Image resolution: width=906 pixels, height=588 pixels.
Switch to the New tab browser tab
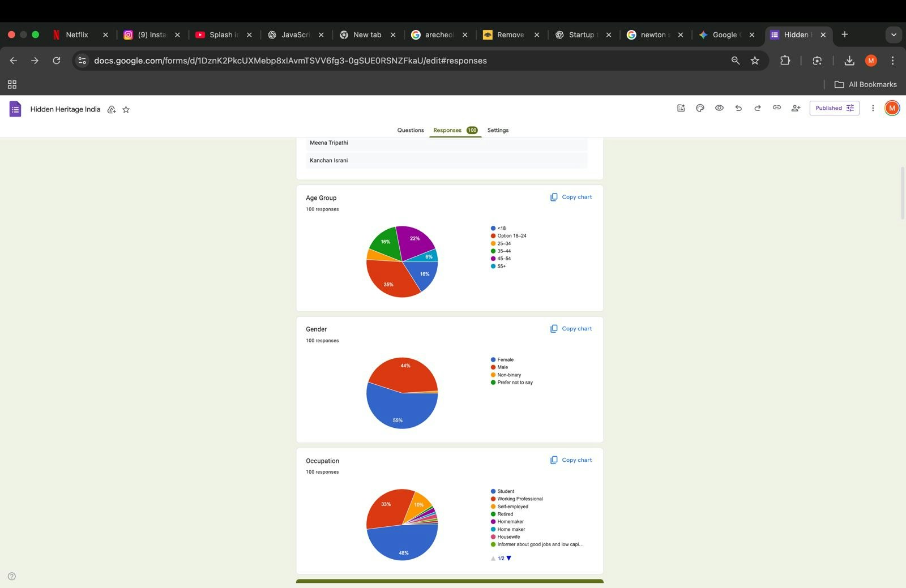[367, 35]
